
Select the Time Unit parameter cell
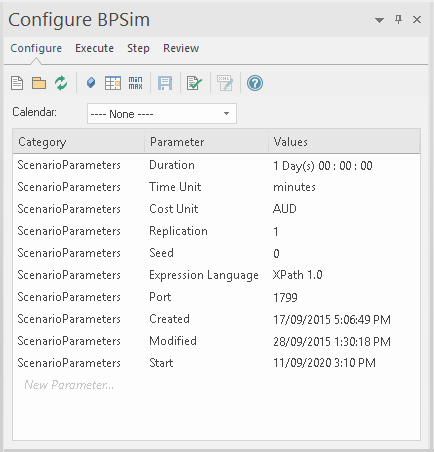point(175,187)
